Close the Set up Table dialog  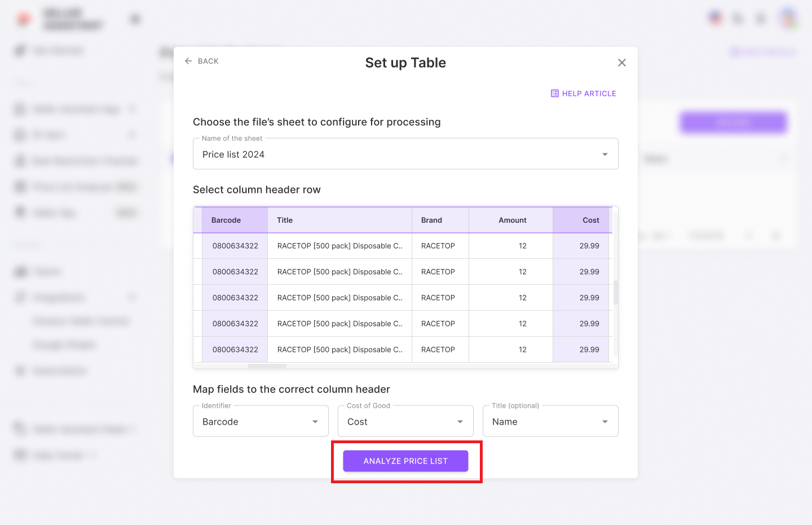621,62
